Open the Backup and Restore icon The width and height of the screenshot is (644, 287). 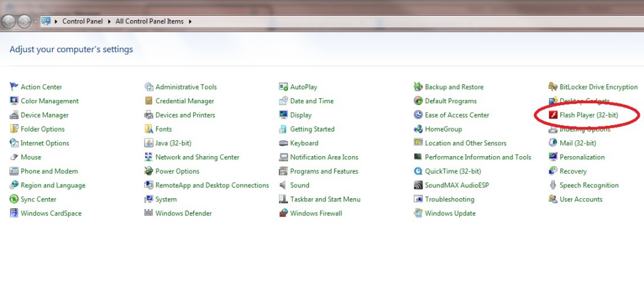click(x=418, y=87)
